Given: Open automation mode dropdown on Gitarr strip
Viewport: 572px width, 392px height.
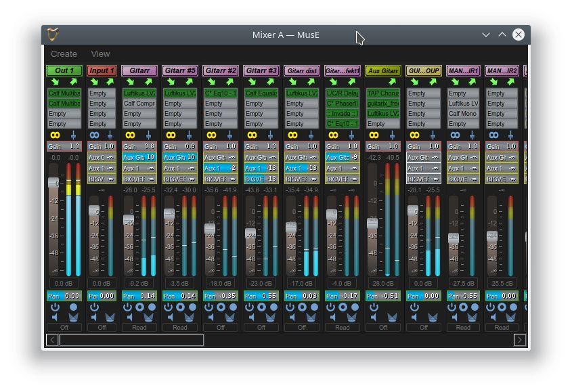Looking at the screenshot, I should click(x=139, y=327).
